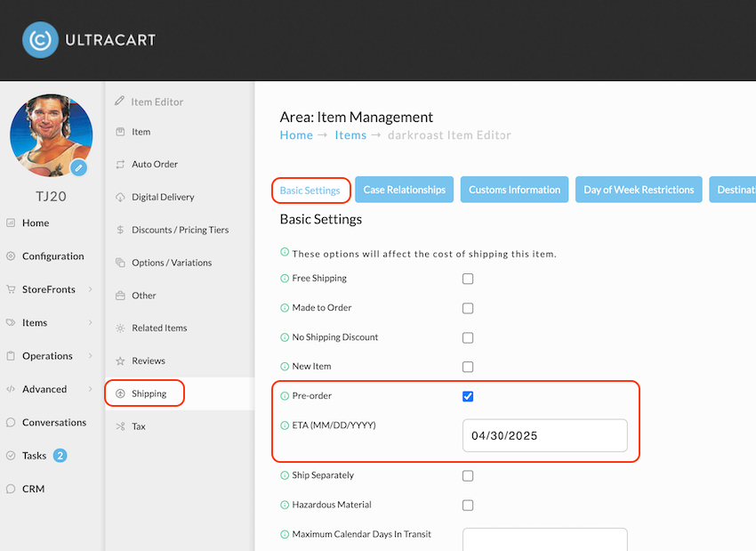Uncheck the Pre-order checkbox
Screen dimensions: 756x551
click(468, 397)
